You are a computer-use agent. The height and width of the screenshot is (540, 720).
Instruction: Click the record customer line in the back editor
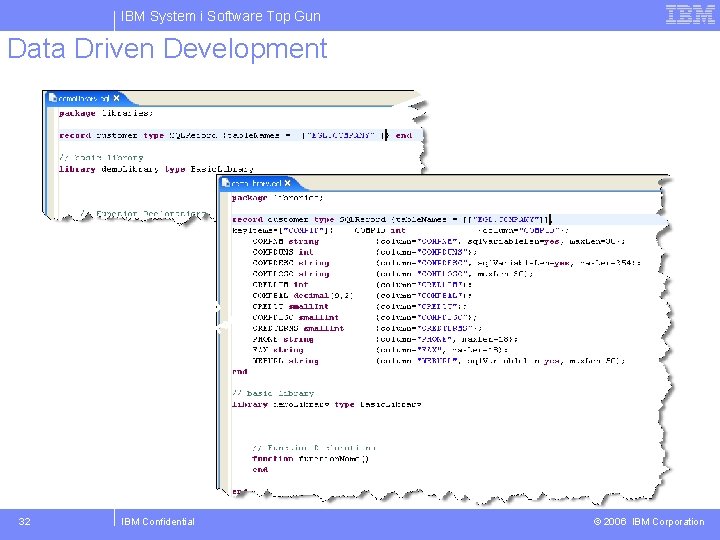pyautogui.click(x=236, y=135)
